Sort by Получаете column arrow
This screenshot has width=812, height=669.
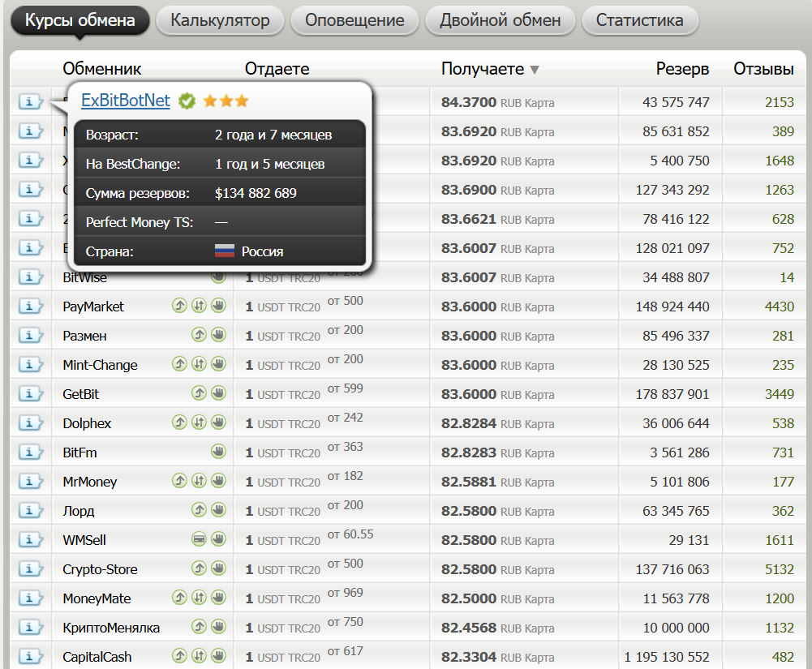pyautogui.click(x=534, y=70)
